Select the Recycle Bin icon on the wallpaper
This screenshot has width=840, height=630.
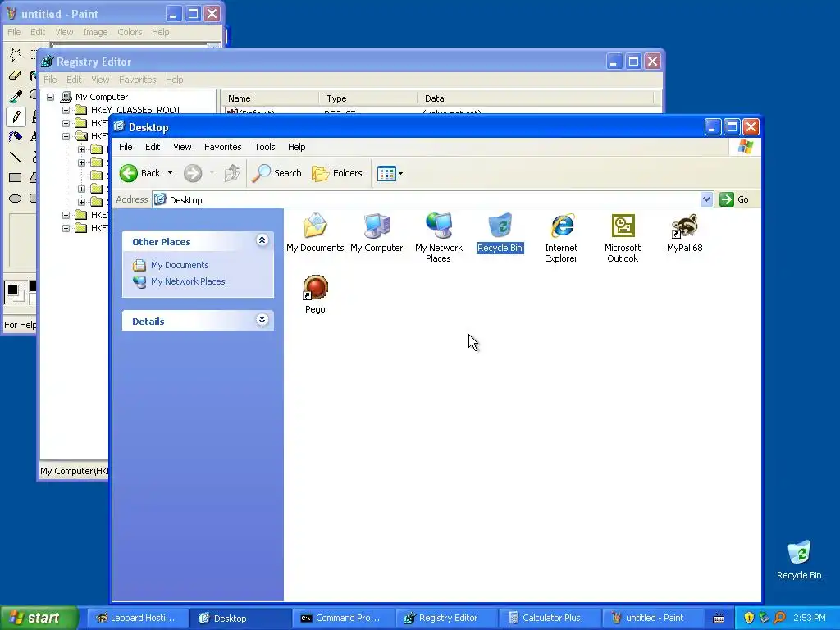[x=799, y=559]
